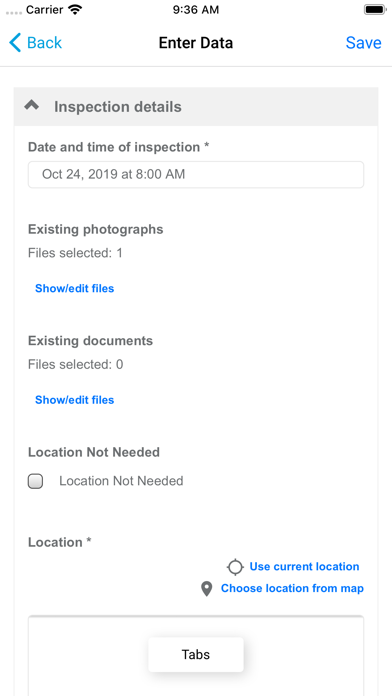392x696 pixels.
Task: Click the crosshair current location icon
Action: point(235,567)
